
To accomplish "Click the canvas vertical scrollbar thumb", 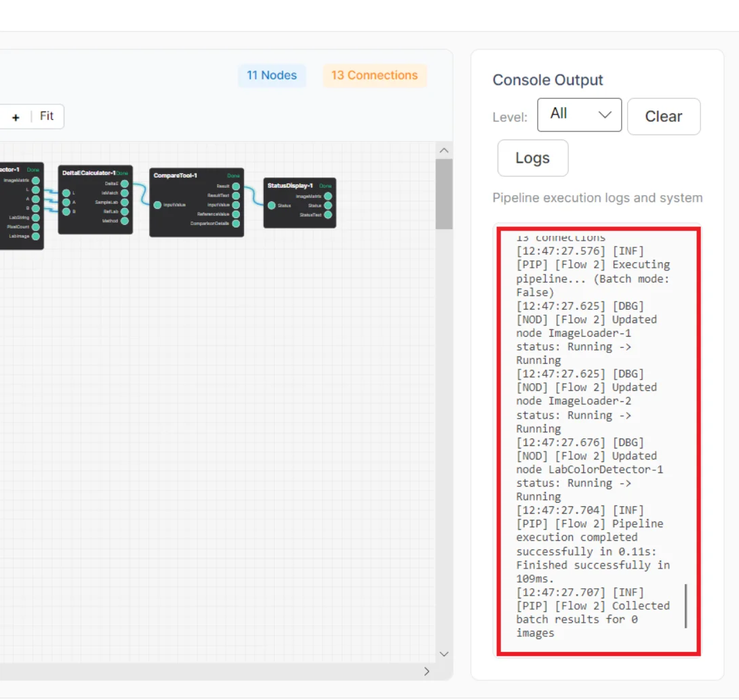I will tap(444, 194).
